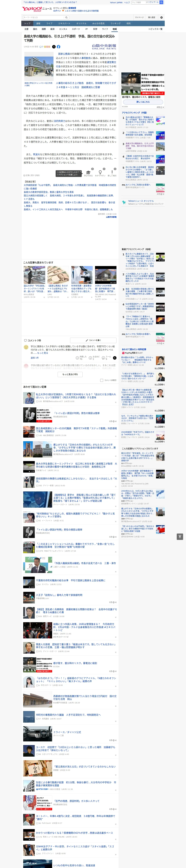186x868 pixels.
Task: Open the 千葉県内市町村職員の給与水準 article
Action: click(71, 580)
